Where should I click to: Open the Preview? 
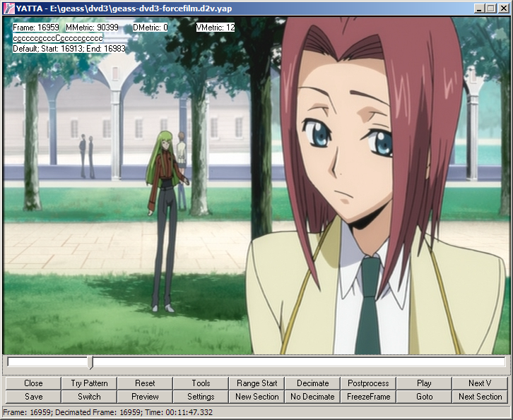(x=145, y=397)
